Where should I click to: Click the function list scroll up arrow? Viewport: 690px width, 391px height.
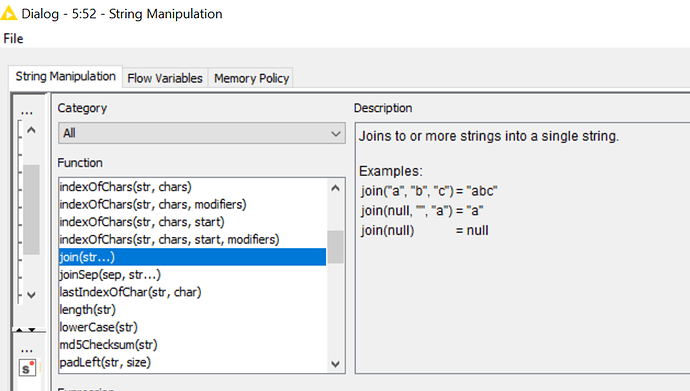335,188
